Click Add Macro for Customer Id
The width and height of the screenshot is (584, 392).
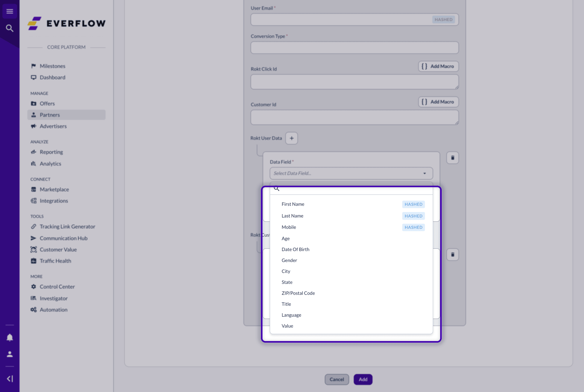tap(438, 102)
